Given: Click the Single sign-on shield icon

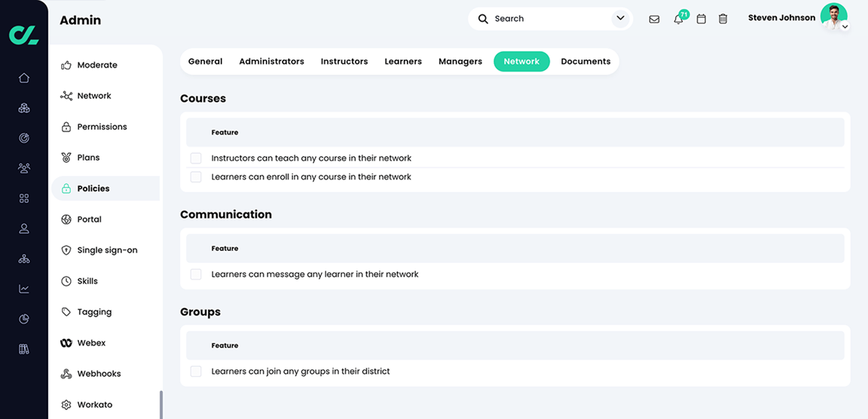Looking at the screenshot, I should coord(66,250).
